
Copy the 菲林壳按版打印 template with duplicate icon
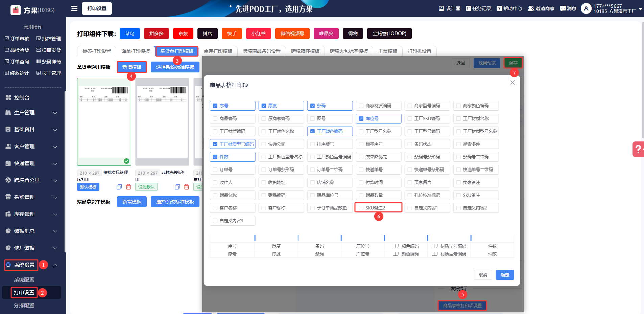(177, 187)
